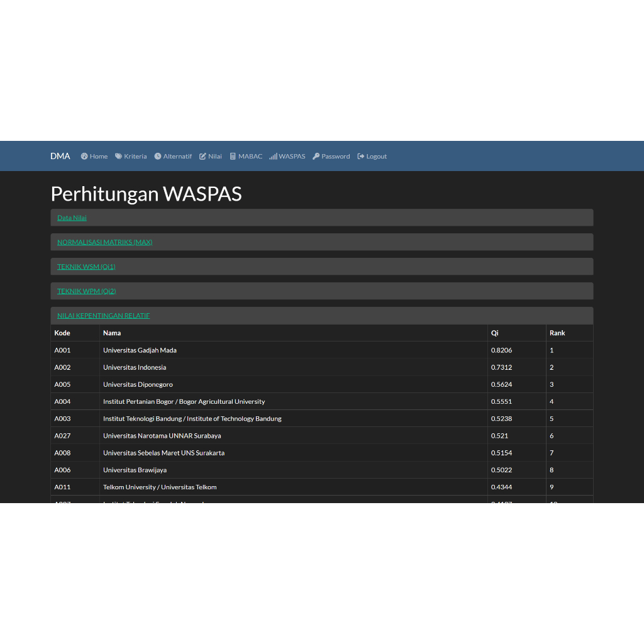Click the Home dashboard icon in the navbar
Screen dimensions: 644x644
[x=84, y=156]
